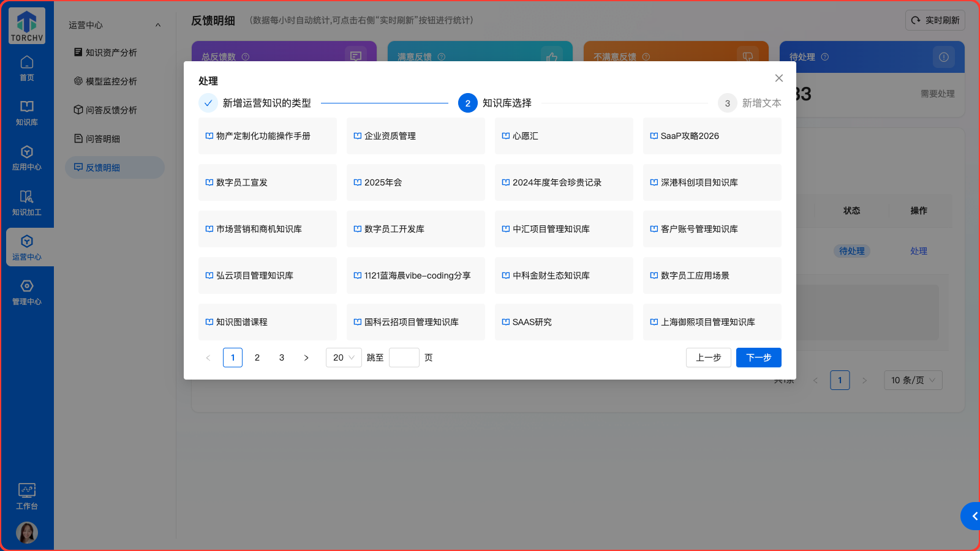This screenshot has height=551, width=980.
Task: Open 知识库 in the left sidebar
Action: [27, 113]
